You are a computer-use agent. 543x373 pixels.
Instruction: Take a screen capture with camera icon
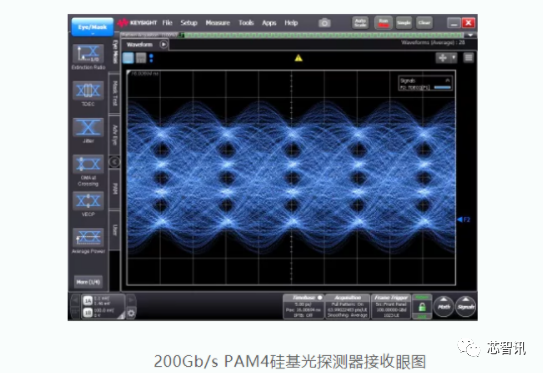[x=324, y=23]
